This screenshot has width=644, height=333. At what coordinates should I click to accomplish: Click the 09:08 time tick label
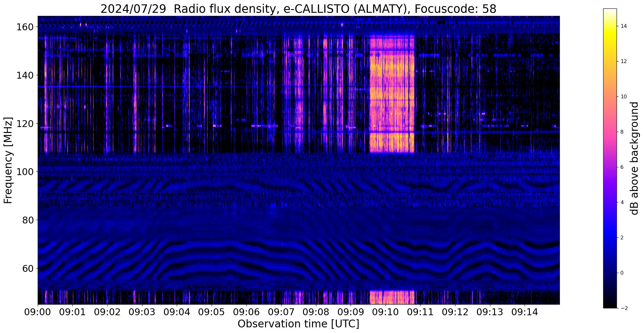click(x=316, y=312)
